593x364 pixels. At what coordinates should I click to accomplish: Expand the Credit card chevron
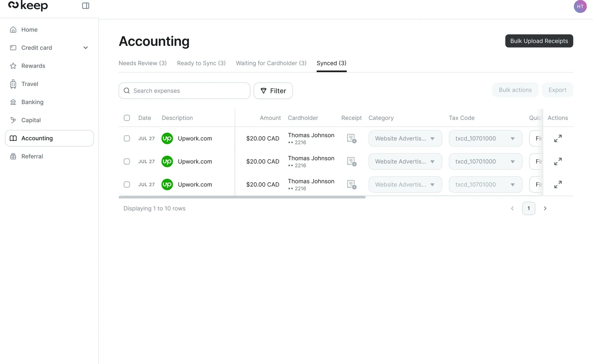tap(86, 48)
